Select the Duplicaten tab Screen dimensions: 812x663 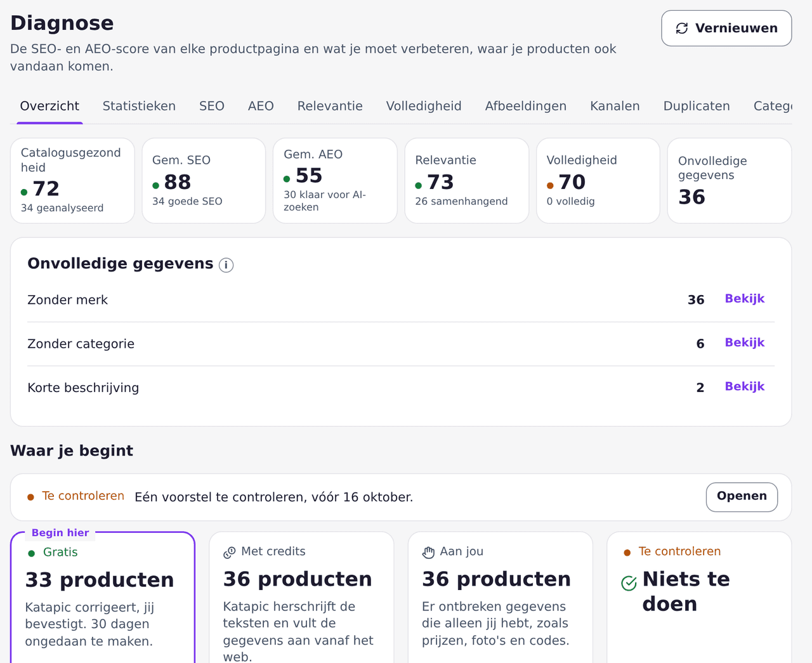click(697, 106)
